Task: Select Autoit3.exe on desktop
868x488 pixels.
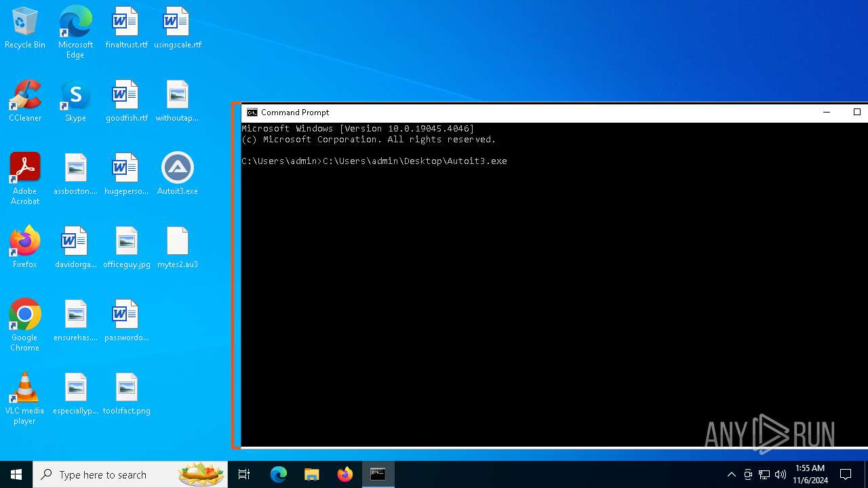Action: 178,174
